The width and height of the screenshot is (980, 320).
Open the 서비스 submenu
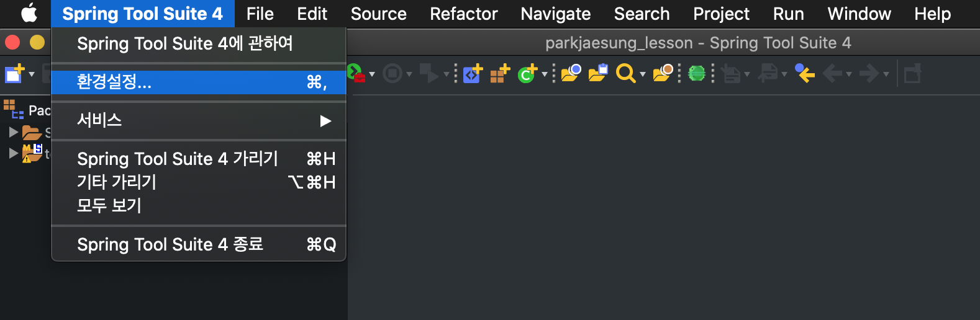(199, 120)
